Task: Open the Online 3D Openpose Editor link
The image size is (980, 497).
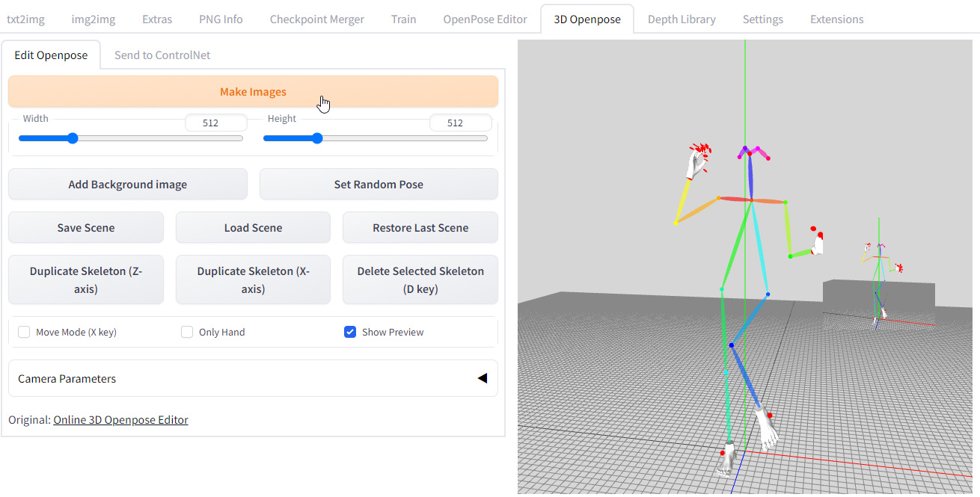Action: [120, 419]
